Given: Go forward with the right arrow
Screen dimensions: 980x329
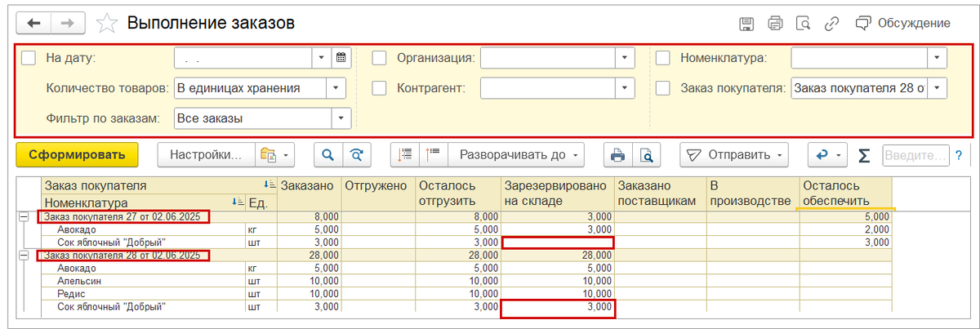Looking at the screenshot, I should (68, 23).
